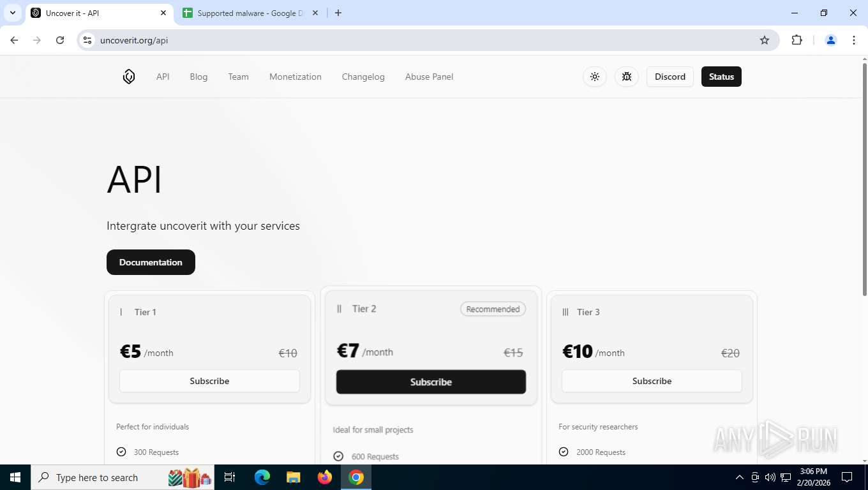The width and height of the screenshot is (868, 490).
Task: Open a new browser tab
Action: coord(338,13)
